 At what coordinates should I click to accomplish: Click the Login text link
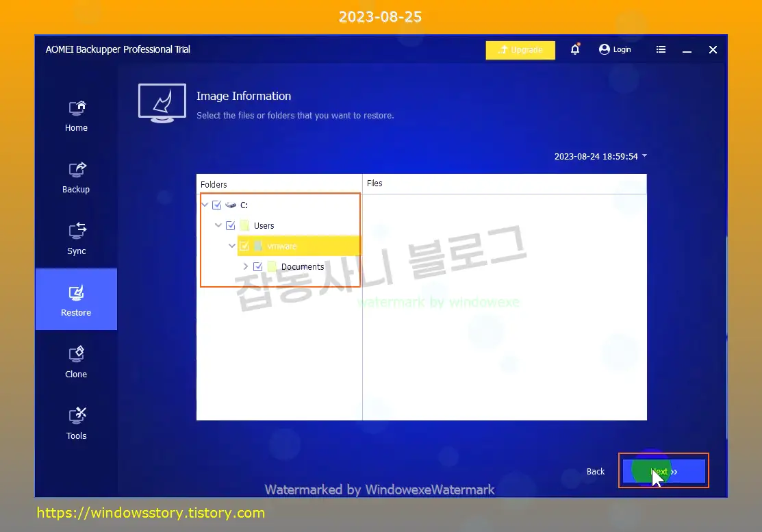tap(622, 49)
